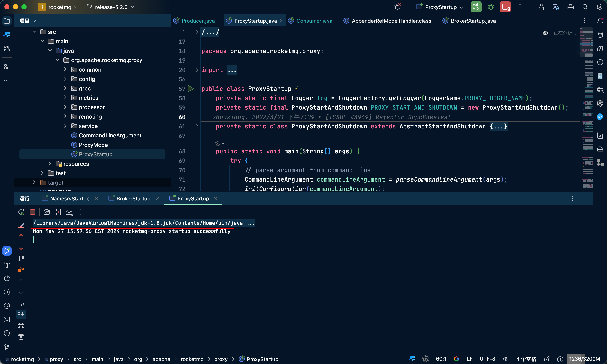The height and width of the screenshot is (364, 607).
Task: Toggle soft-wrap in the console
Action: click(21, 303)
